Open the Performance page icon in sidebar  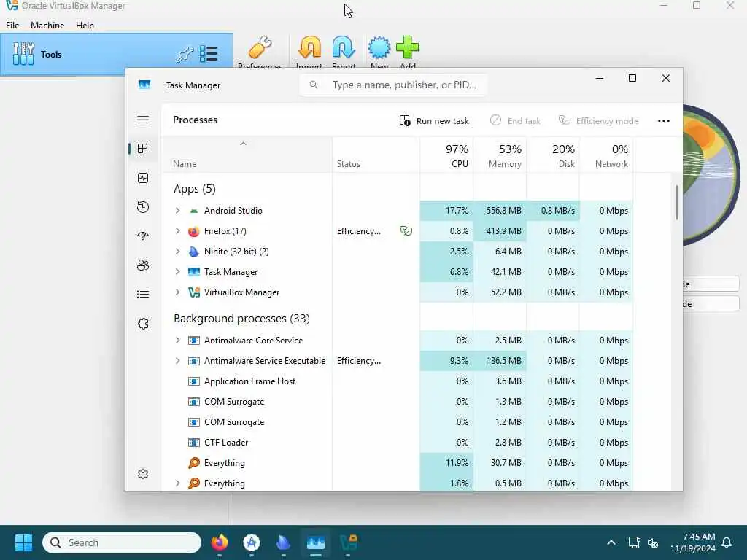(143, 178)
